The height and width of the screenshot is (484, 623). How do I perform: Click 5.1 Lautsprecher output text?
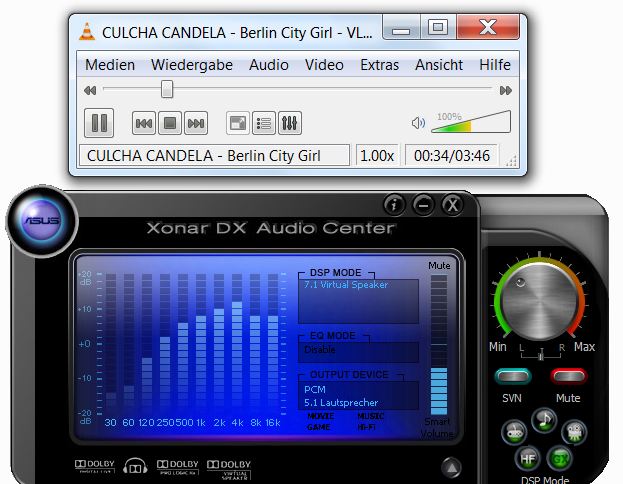[x=341, y=403]
